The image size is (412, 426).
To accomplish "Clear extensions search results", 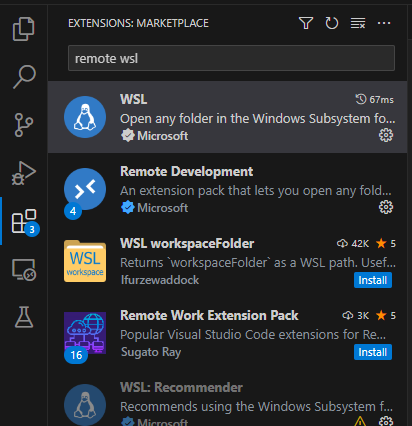I will [358, 23].
